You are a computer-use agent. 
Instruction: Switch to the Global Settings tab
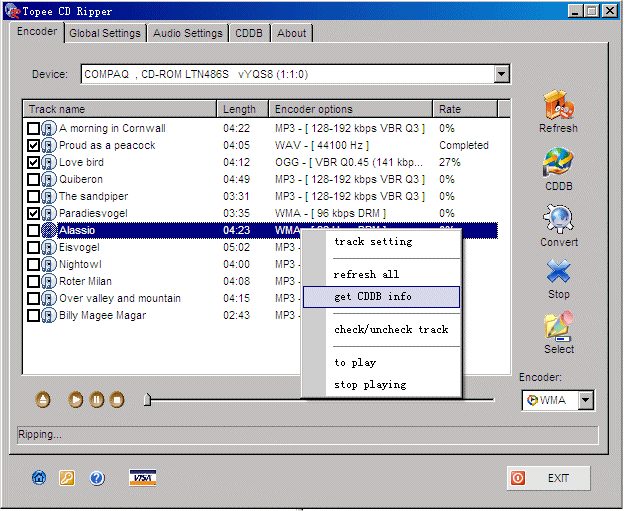coord(105,33)
